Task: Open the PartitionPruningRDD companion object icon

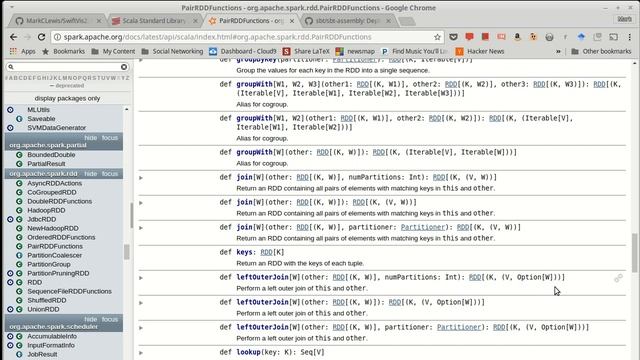Action: (10, 273)
